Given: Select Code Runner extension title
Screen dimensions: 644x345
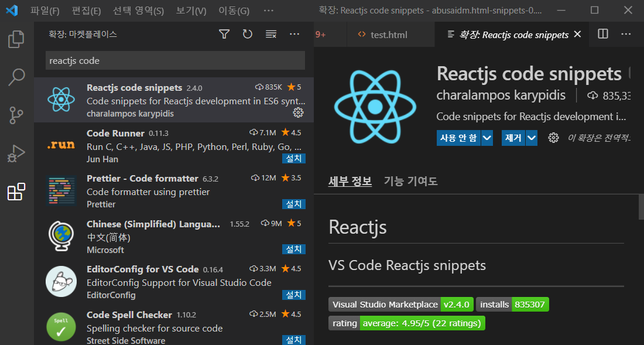Looking at the screenshot, I should (115, 133).
